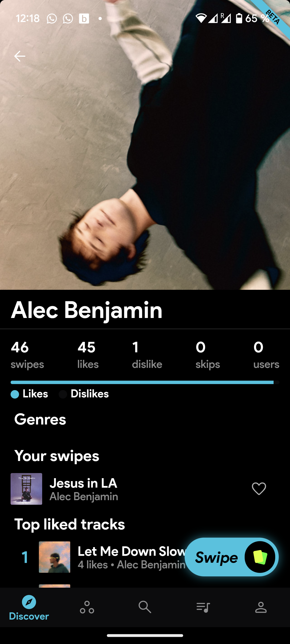The width and height of the screenshot is (290, 644).
Task: Tap the 45 likes stat
Action: pos(88,354)
